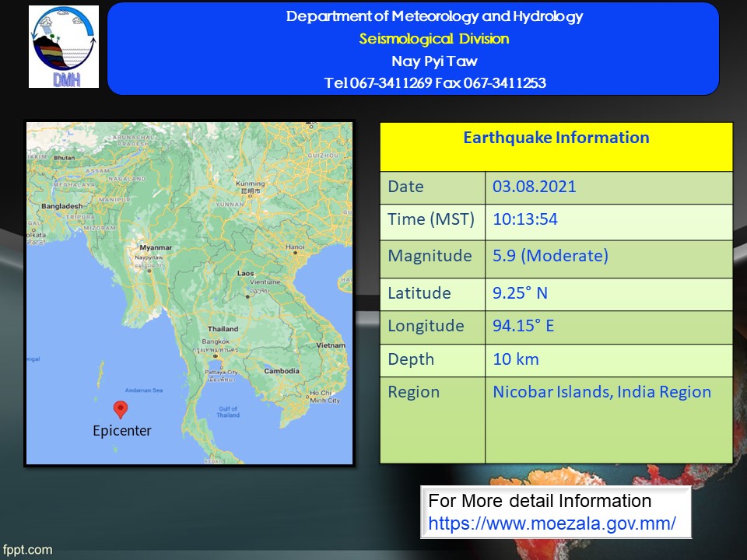Click the DMH logo image

[64, 47]
